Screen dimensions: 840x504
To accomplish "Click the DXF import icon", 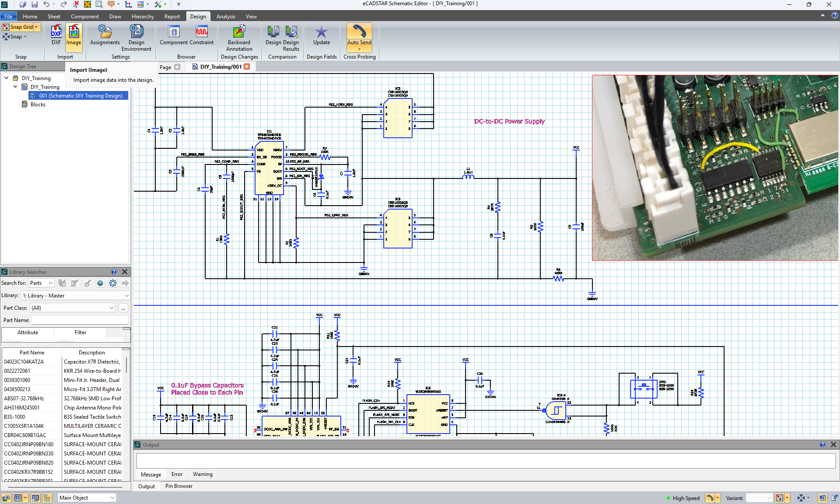I will (56, 35).
